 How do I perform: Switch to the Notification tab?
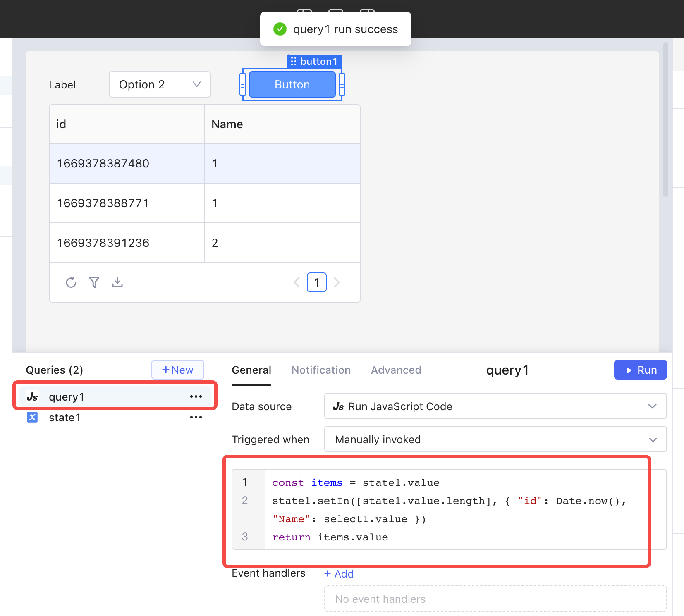click(321, 370)
